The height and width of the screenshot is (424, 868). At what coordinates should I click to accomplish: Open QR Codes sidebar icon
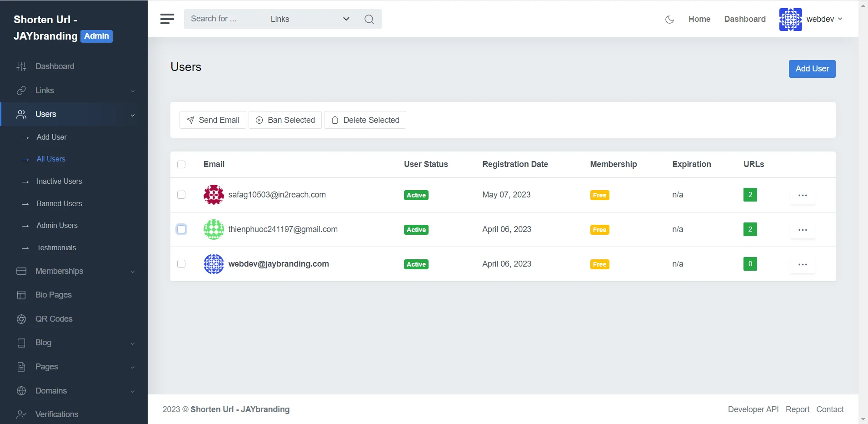pos(21,319)
